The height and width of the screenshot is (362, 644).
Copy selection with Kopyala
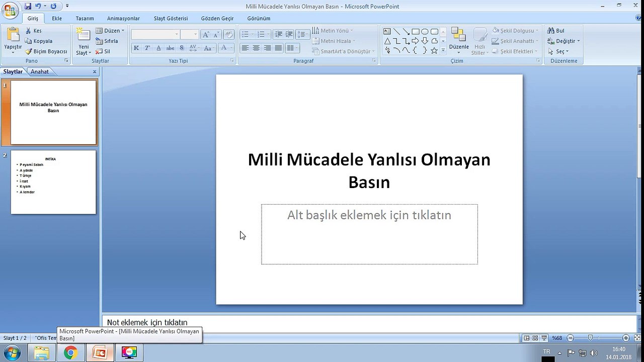coord(39,41)
